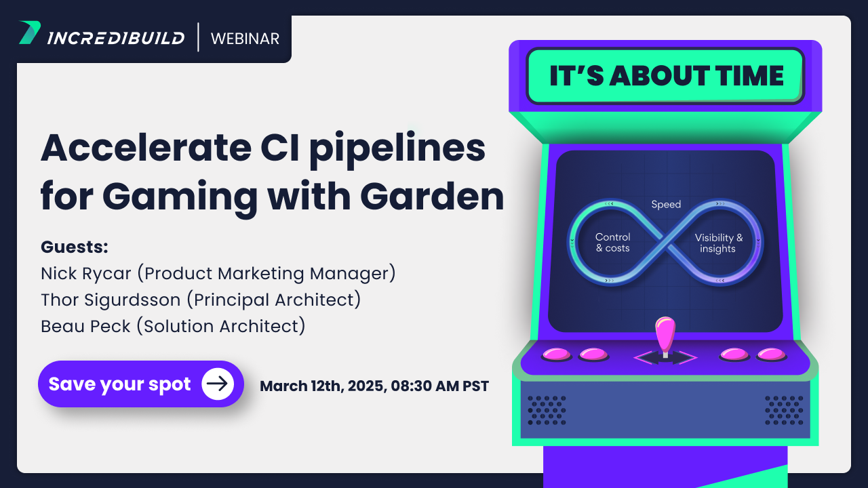Click the Guests: heading
The image size is (868, 488).
point(75,247)
